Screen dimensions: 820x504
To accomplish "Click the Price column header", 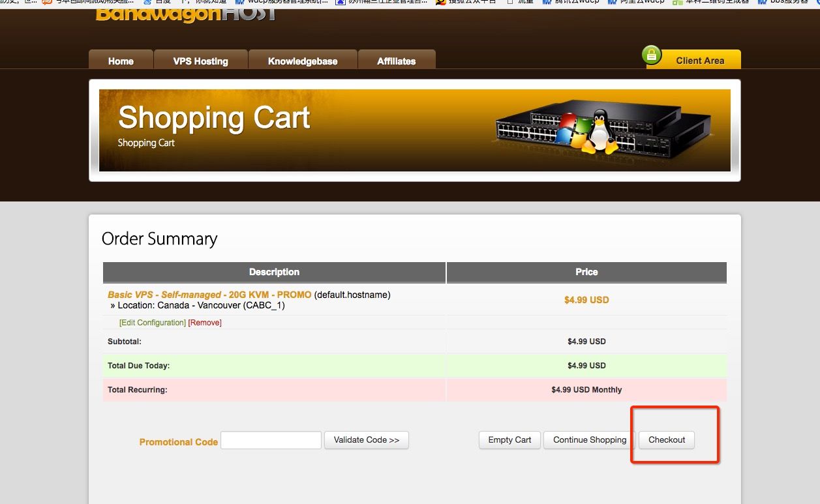I will coord(586,272).
